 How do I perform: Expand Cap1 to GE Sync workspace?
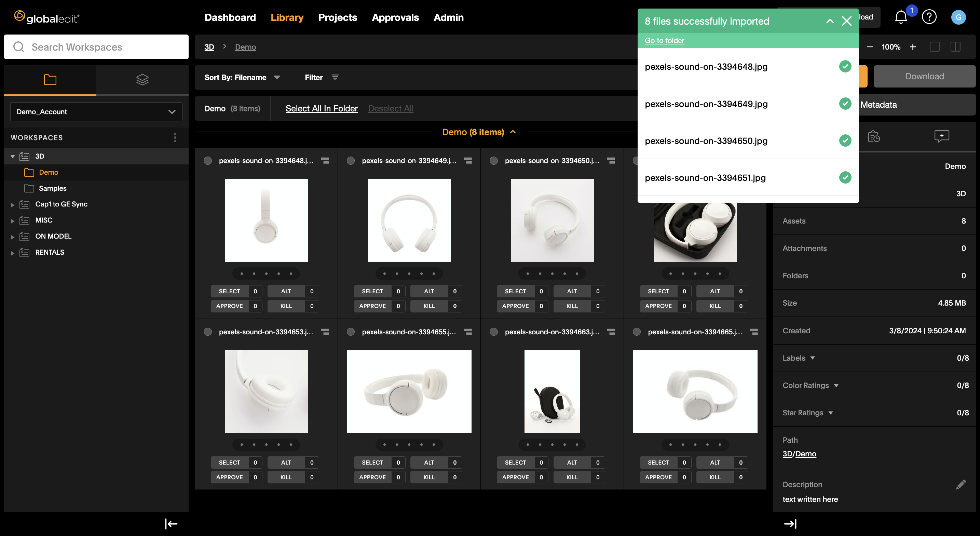pyautogui.click(x=13, y=205)
